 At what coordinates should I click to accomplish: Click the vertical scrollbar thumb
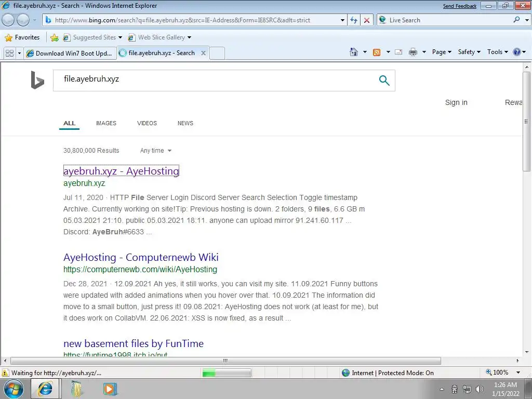pyautogui.click(x=527, y=121)
